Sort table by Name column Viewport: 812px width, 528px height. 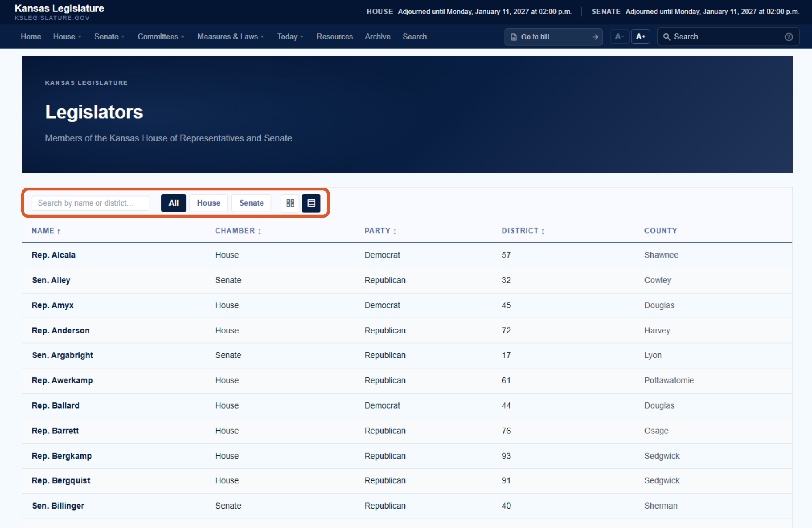[x=46, y=231]
